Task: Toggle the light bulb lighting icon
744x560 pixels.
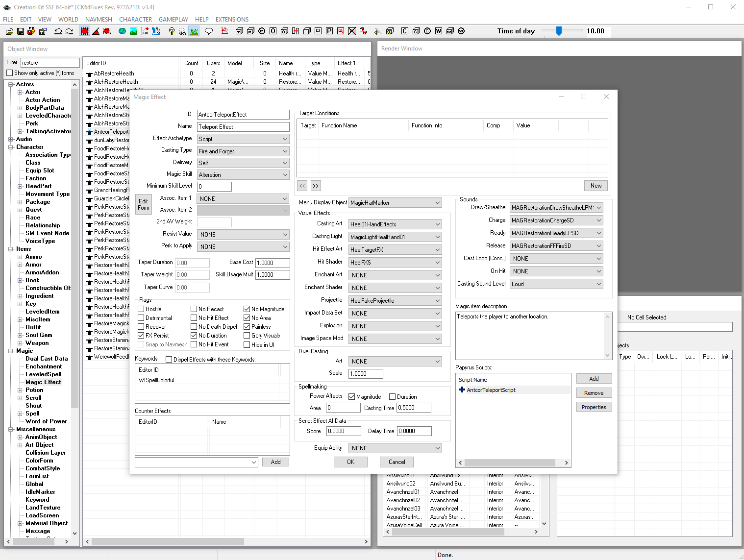Action: [x=171, y=31]
